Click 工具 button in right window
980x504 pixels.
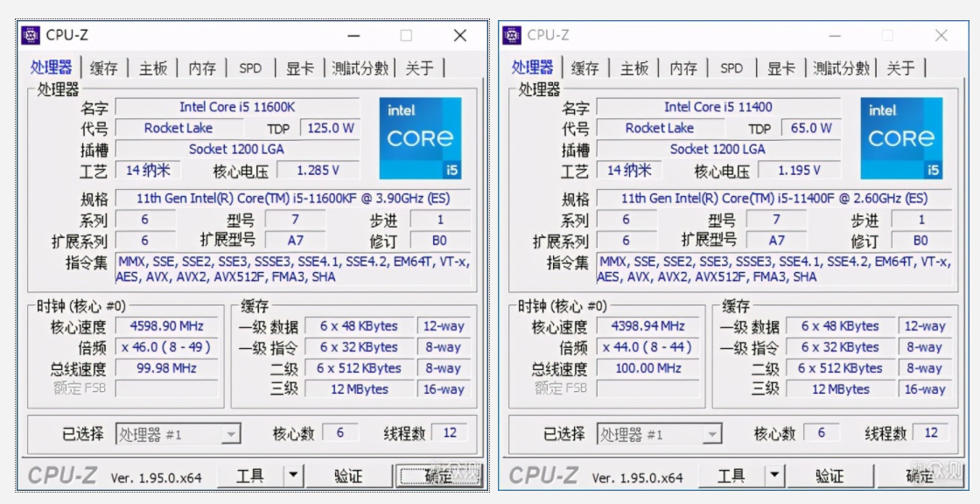tap(731, 476)
